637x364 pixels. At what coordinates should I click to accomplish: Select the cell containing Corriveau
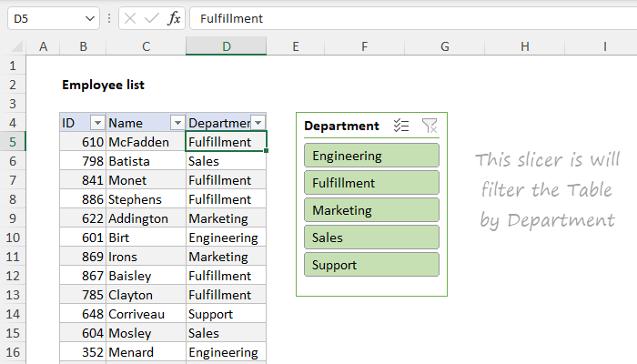click(146, 314)
